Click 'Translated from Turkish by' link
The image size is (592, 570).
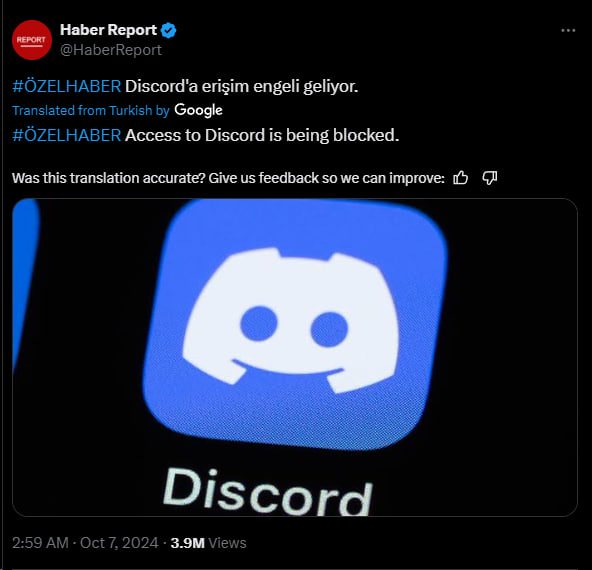coord(91,111)
